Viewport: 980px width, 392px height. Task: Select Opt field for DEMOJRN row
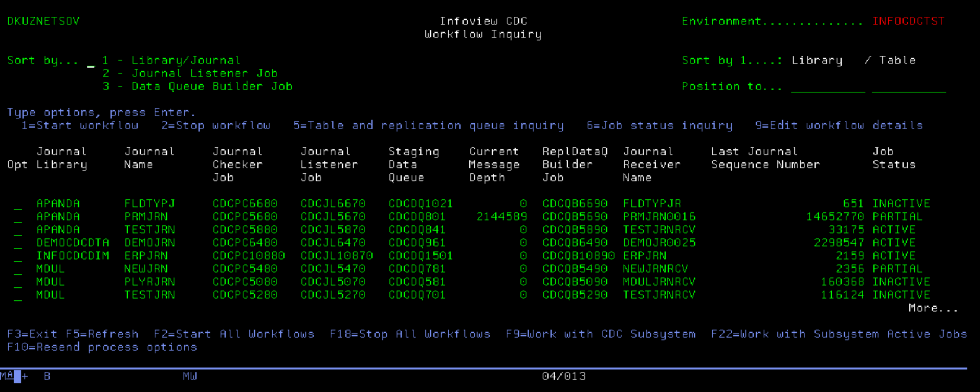click(x=18, y=243)
